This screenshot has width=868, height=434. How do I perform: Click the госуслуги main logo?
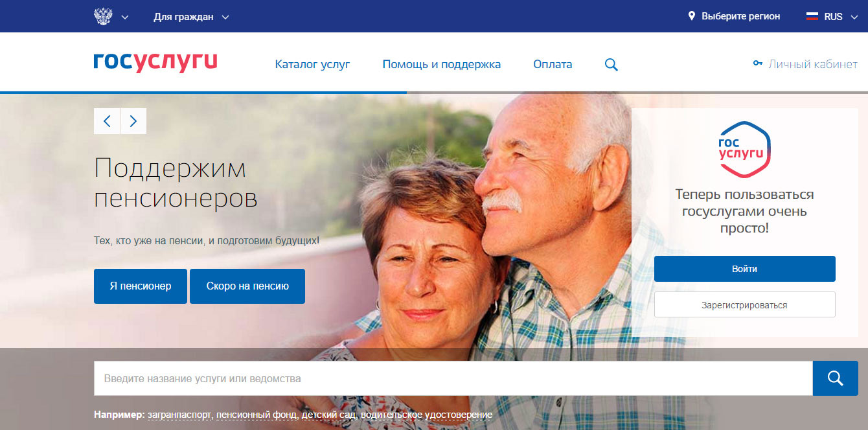[155, 62]
